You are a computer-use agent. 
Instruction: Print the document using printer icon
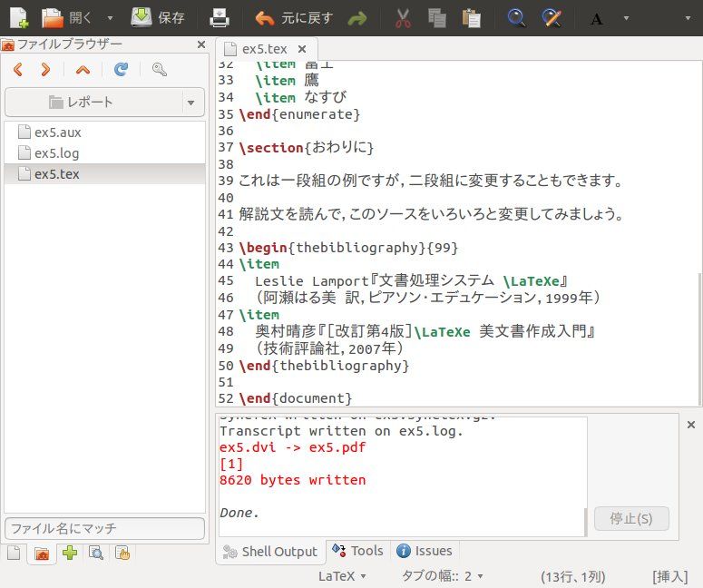(x=220, y=18)
